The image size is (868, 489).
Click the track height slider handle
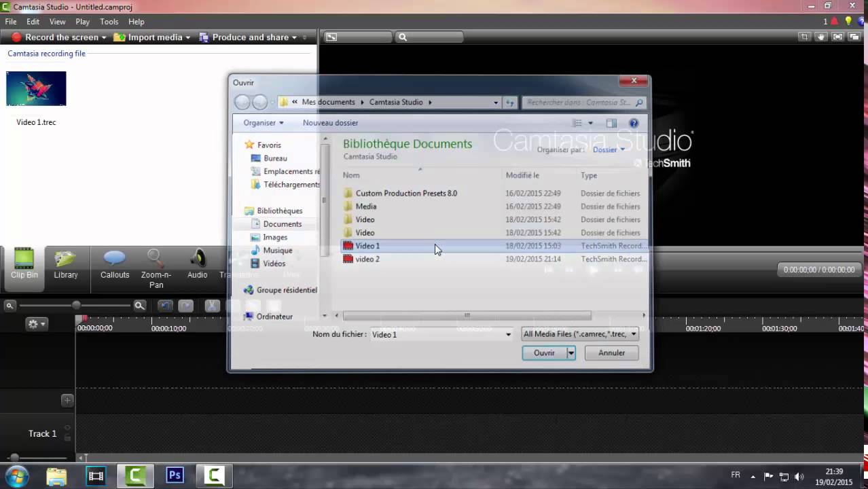pyautogui.click(x=14, y=457)
